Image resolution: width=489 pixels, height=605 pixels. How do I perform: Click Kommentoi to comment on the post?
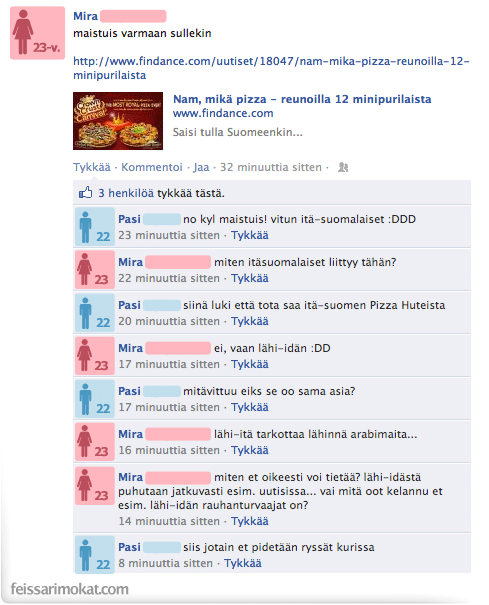coord(152,167)
